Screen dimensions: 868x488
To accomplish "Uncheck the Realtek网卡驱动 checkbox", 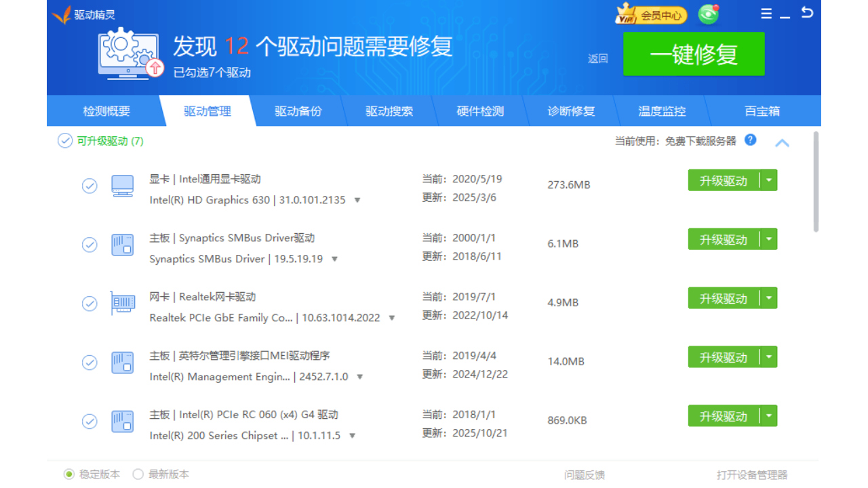I will click(x=90, y=304).
